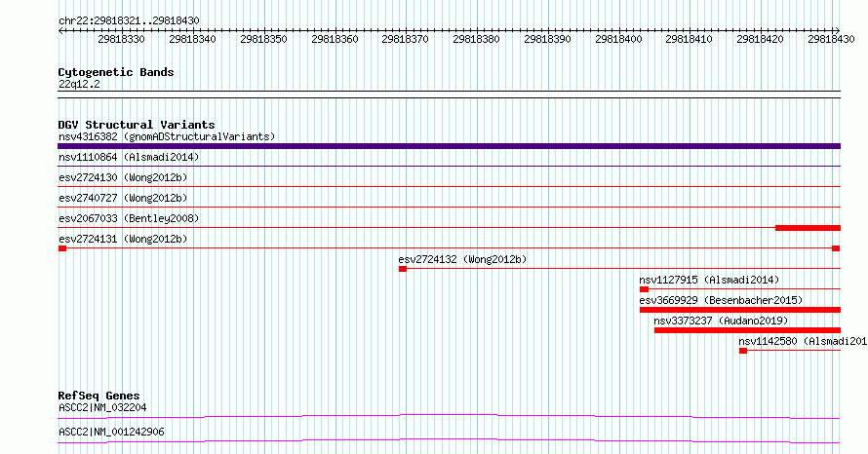Click ruler position 29818410
The image size is (868, 454).
pyautogui.click(x=690, y=39)
